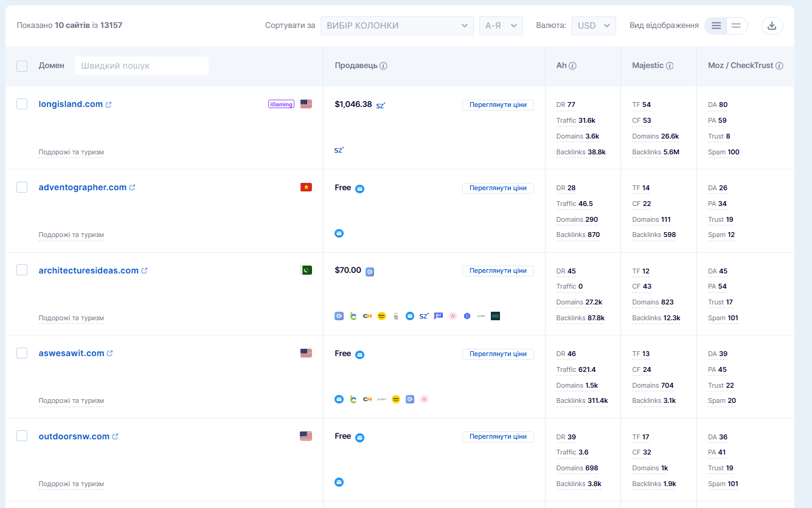Check the adventographer.com row checkbox
Viewport: 812px width, 508px height.
[22, 187]
